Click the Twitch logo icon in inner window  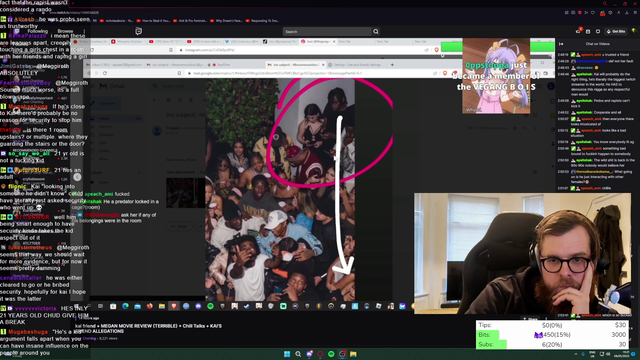pos(138,31)
